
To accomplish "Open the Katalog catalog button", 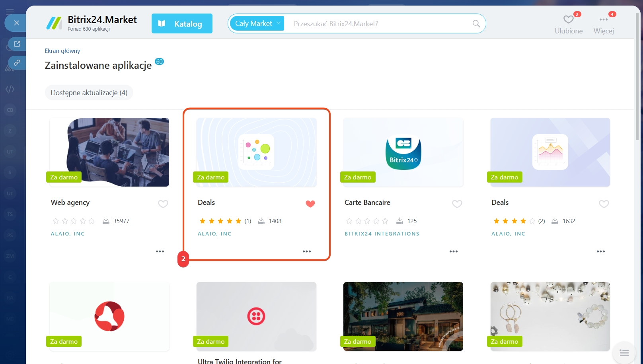I will (x=182, y=23).
